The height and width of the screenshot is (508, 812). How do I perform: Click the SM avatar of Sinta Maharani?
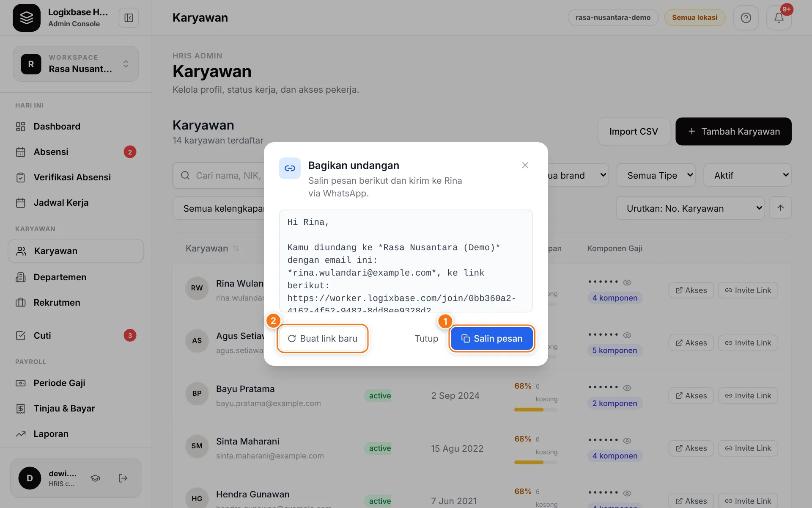tap(197, 446)
